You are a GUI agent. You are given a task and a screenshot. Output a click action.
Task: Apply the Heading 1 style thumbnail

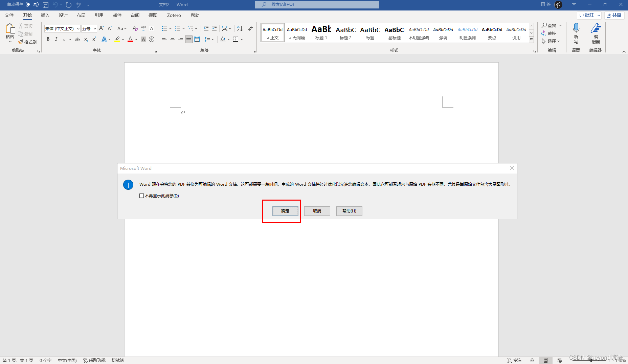(321, 33)
